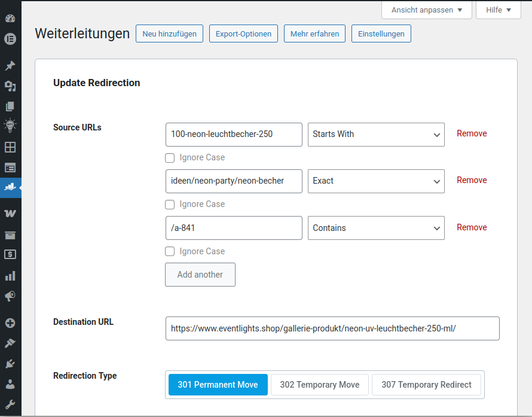Click the Destination URL input field
Image resolution: width=532 pixels, height=417 pixels.
pyautogui.click(x=332, y=328)
